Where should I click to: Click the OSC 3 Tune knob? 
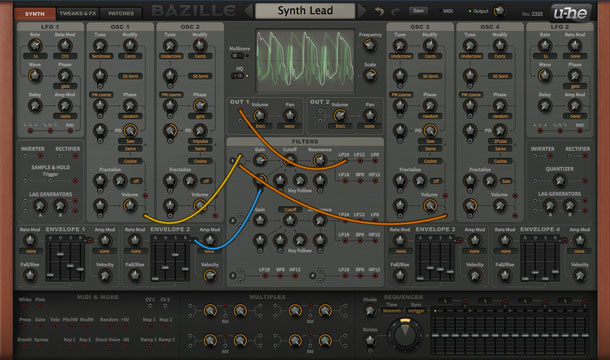400,46
